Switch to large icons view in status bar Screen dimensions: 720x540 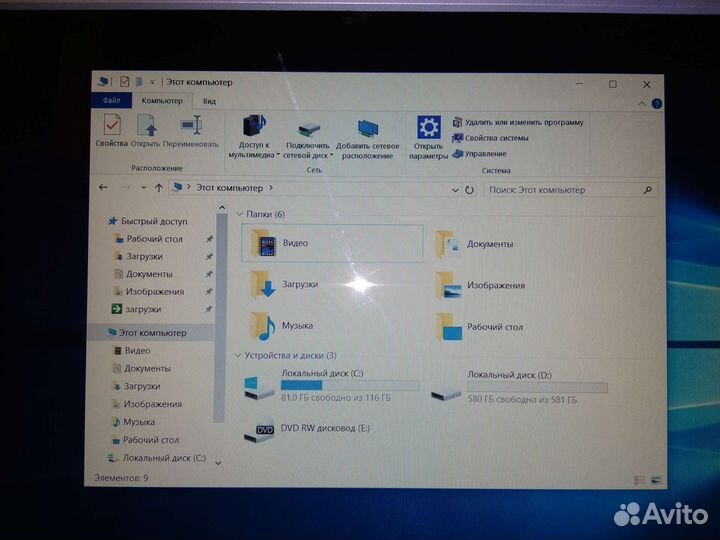[x=656, y=480]
